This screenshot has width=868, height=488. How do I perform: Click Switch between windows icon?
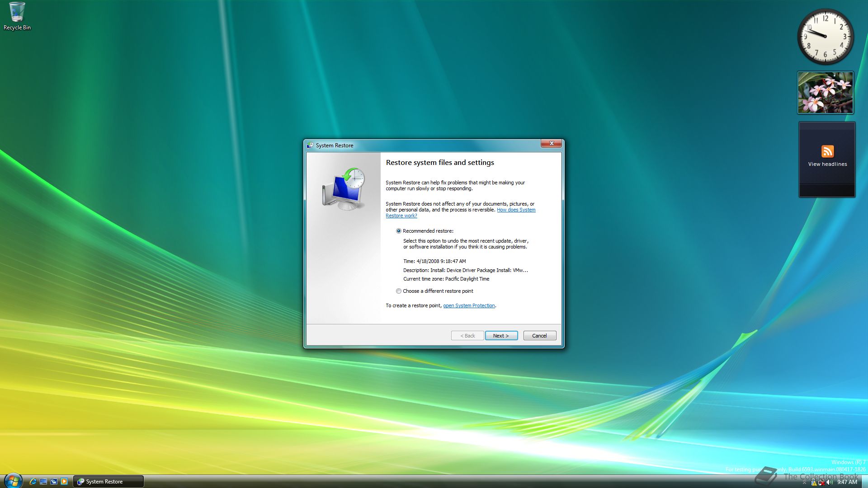pyautogui.click(x=54, y=482)
